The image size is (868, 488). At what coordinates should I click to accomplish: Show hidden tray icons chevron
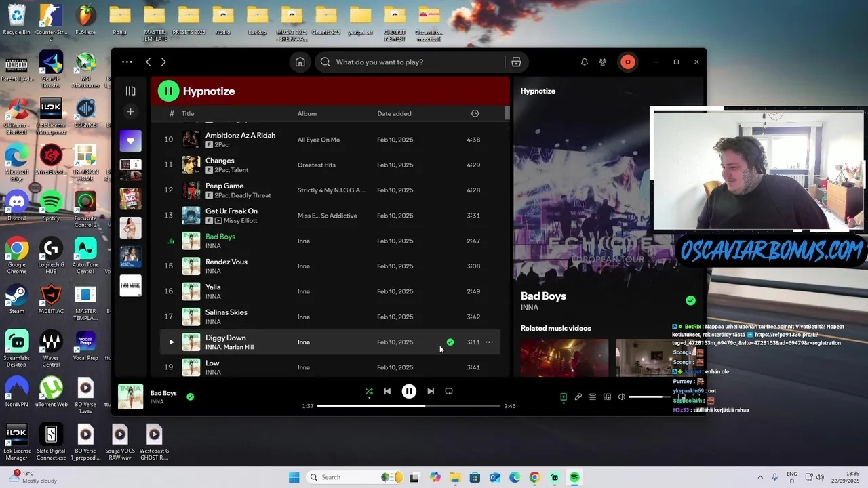point(760,477)
